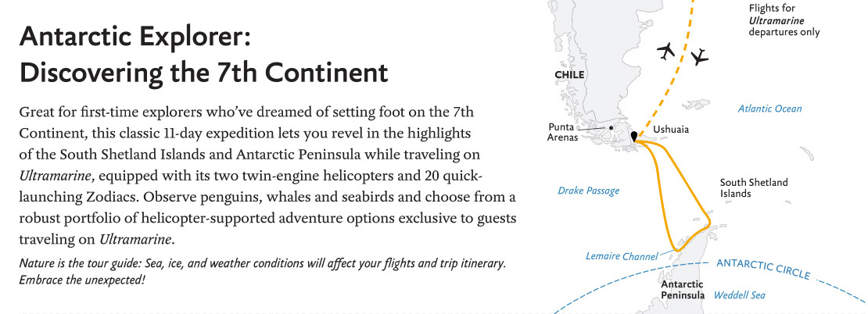Click the right airplane icon on the map
The image size is (868, 314).
click(x=699, y=56)
